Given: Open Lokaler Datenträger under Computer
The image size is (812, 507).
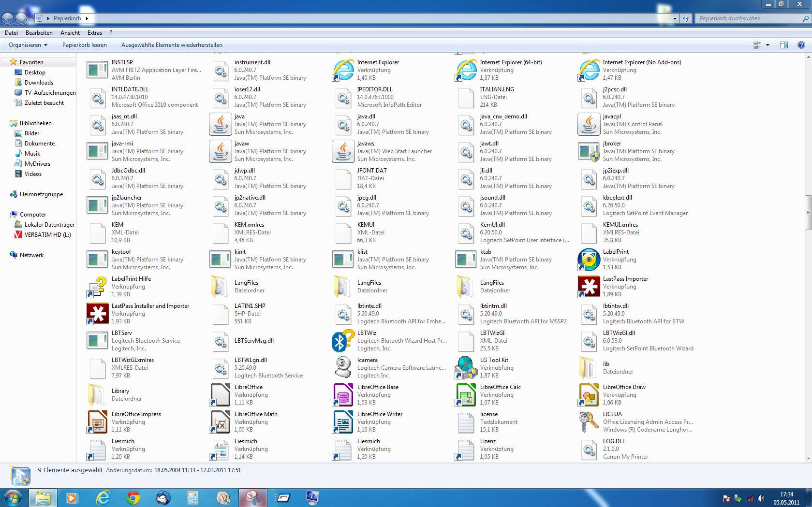Looking at the screenshot, I should (49, 225).
